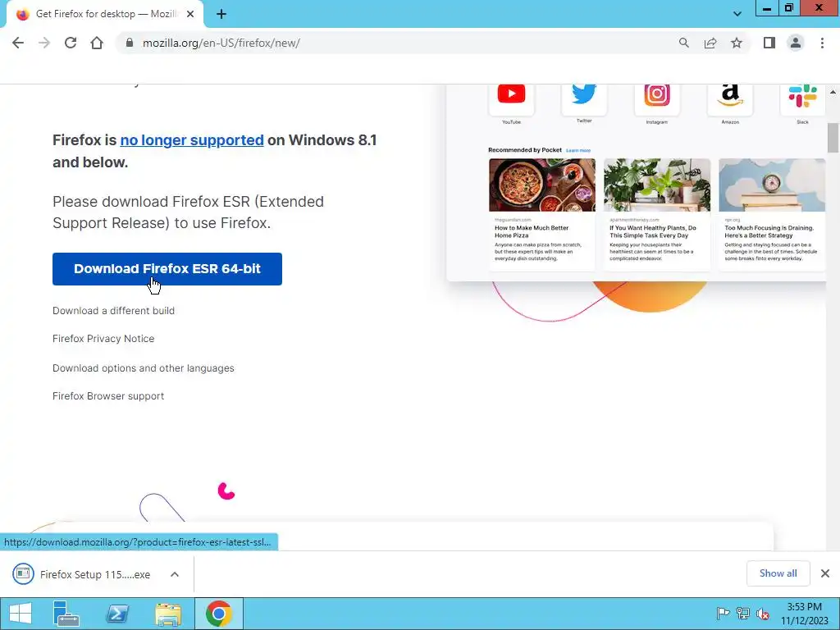Click the address bar URL
The image size is (840, 630).
[x=221, y=43]
